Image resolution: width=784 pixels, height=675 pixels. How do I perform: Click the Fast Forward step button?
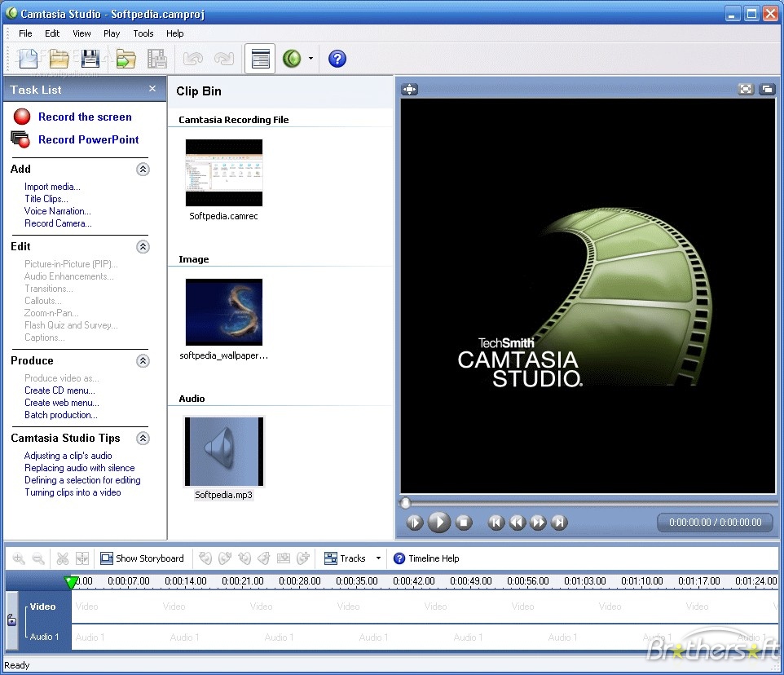[539, 523]
